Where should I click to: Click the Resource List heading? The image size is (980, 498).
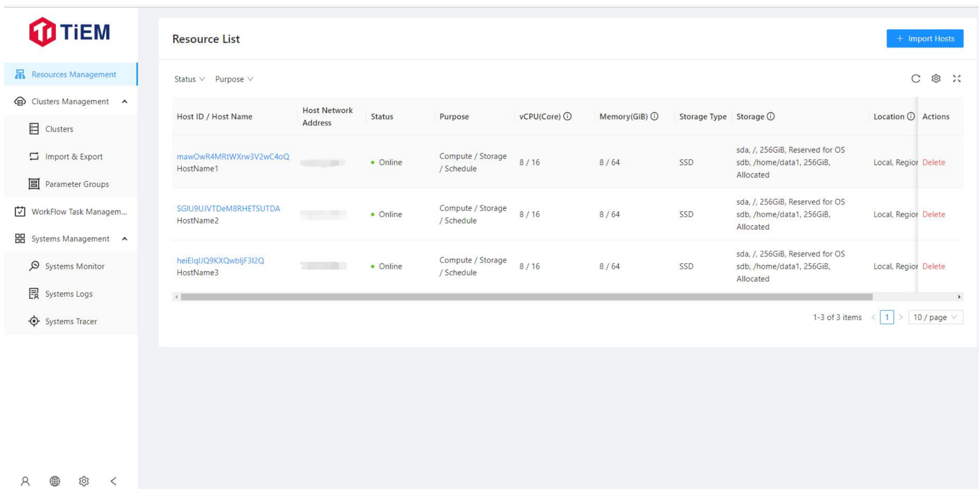[206, 39]
